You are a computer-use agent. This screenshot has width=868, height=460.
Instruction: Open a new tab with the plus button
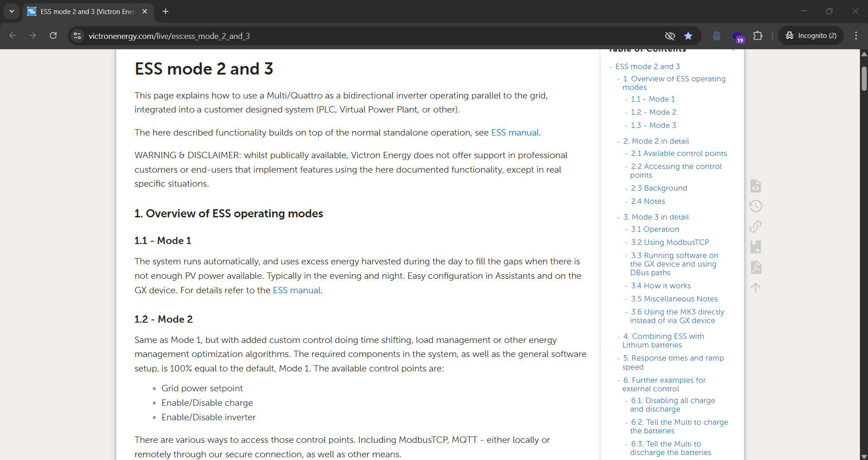pos(166,11)
